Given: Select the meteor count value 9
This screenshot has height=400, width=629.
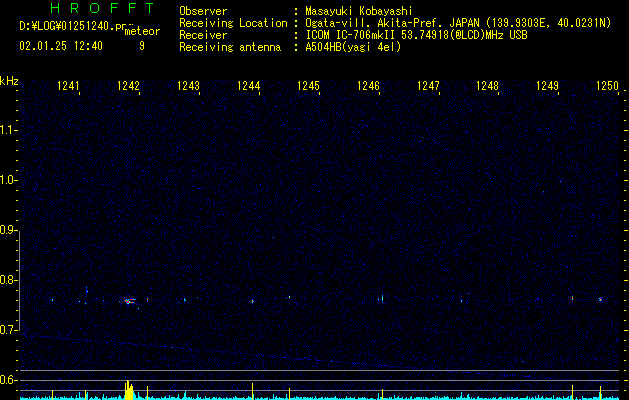Looking at the screenshot, I should pyautogui.click(x=142, y=46).
